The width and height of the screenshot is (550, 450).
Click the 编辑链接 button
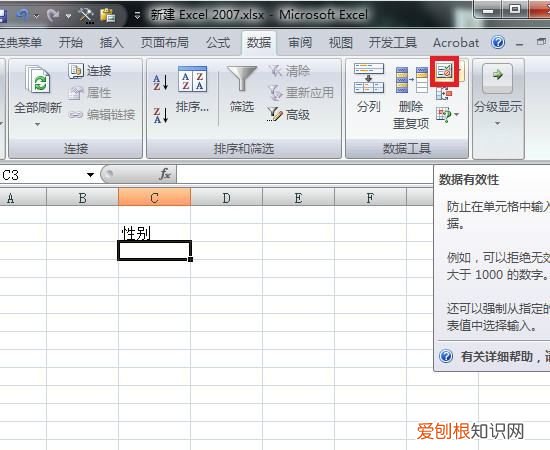click(102, 114)
